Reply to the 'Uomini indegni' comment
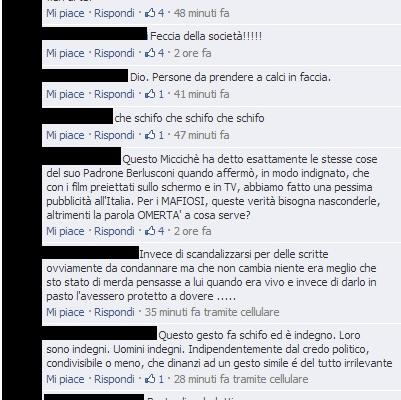Viewport: 401px width, 400px height. coord(114,379)
